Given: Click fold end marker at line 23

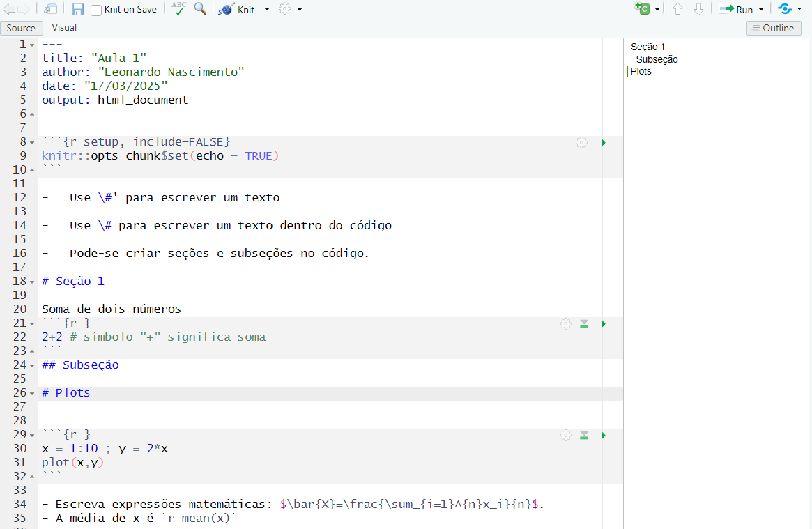Looking at the screenshot, I should (x=32, y=351).
